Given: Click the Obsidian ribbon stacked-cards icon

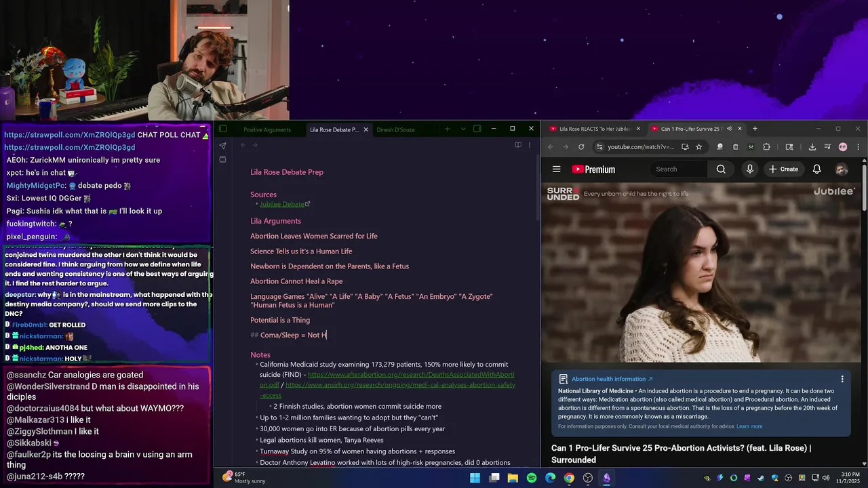Looking at the screenshot, I should [x=222, y=160].
